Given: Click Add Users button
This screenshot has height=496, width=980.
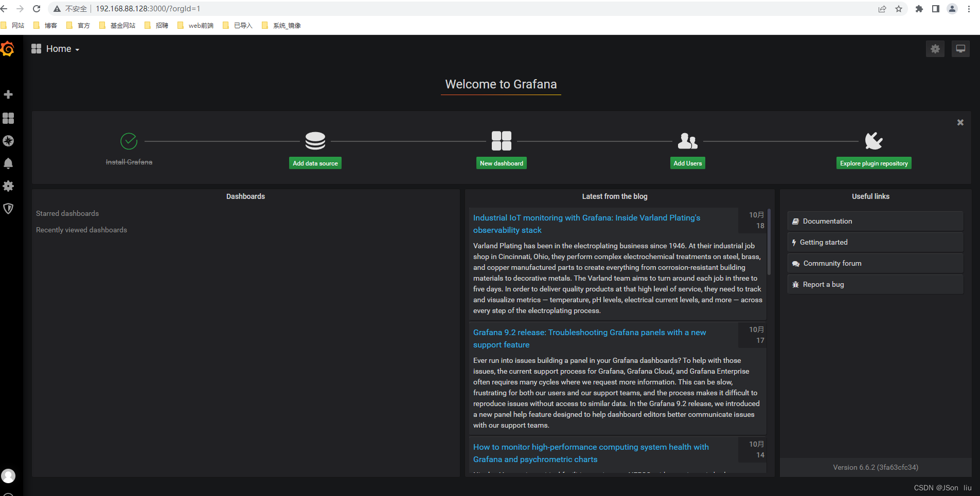Looking at the screenshot, I should pos(688,163).
